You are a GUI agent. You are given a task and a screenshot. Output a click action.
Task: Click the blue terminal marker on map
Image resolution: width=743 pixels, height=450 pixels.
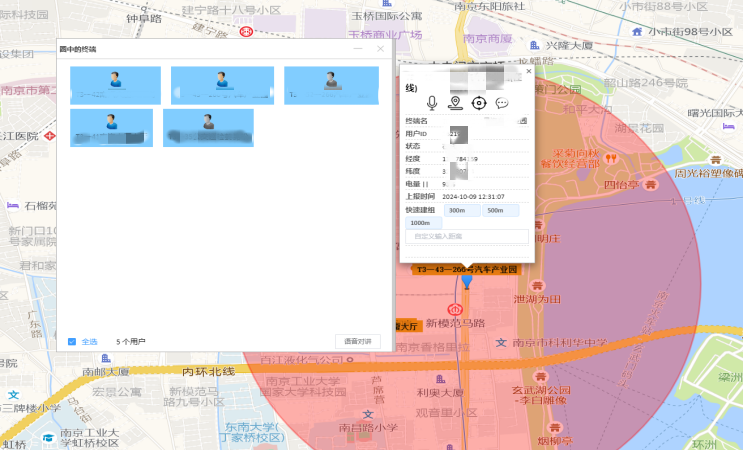pyautogui.click(x=466, y=283)
